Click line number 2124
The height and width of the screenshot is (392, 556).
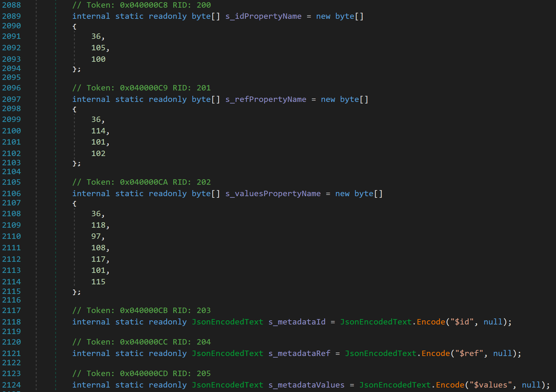(12, 385)
